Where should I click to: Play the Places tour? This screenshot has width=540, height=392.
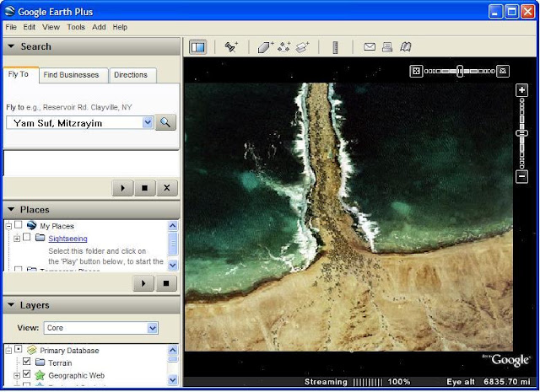pyautogui.click(x=143, y=283)
